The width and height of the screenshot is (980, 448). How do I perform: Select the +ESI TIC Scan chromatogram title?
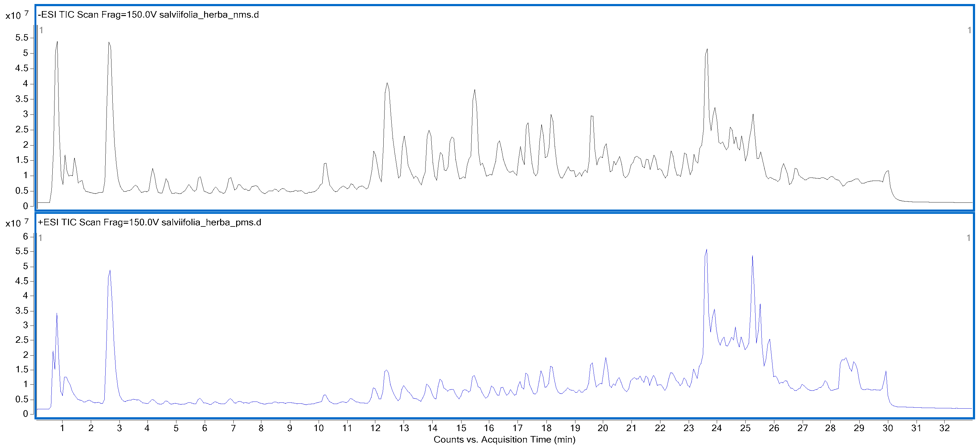(x=150, y=222)
